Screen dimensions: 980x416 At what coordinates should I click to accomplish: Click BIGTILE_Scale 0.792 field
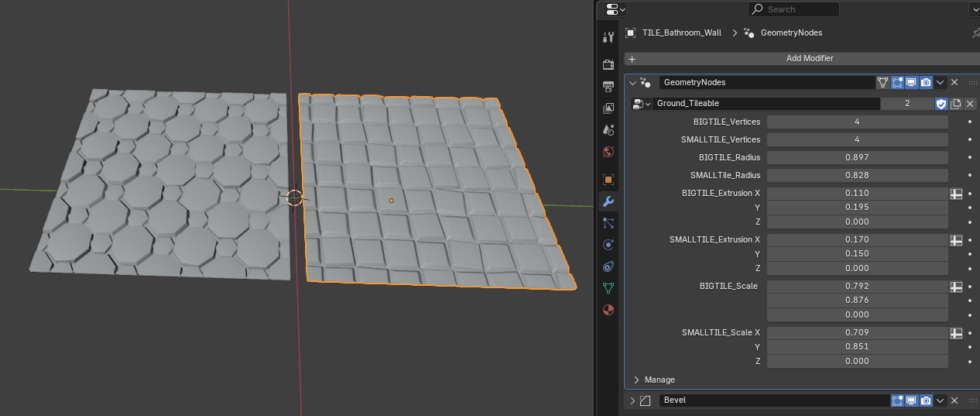857,286
